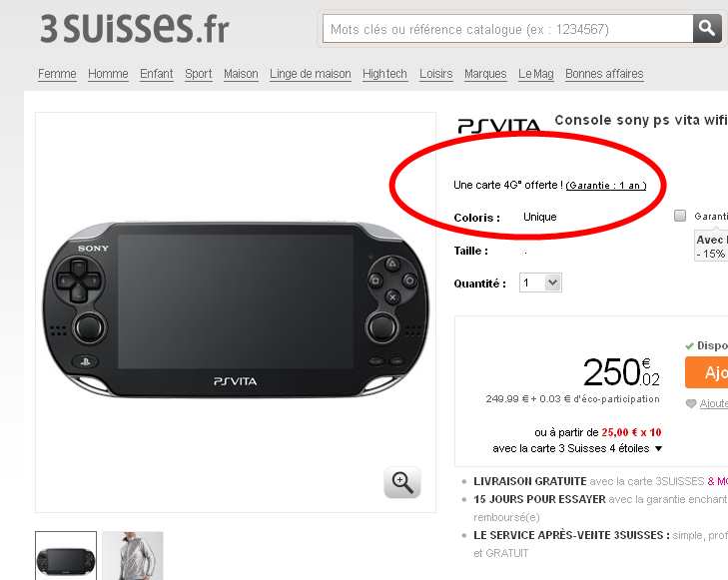Click the PS Vita brand logo

pos(499,126)
